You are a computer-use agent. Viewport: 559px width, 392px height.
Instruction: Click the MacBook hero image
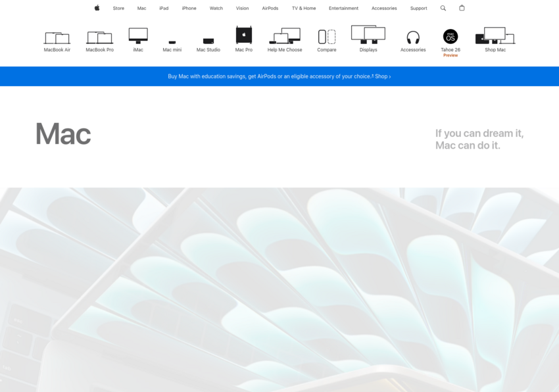[279, 289]
